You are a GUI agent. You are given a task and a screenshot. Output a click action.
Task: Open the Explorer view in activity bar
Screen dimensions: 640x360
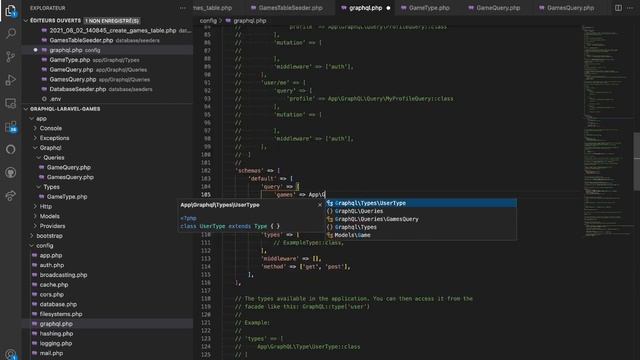click(x=11, y=10)
